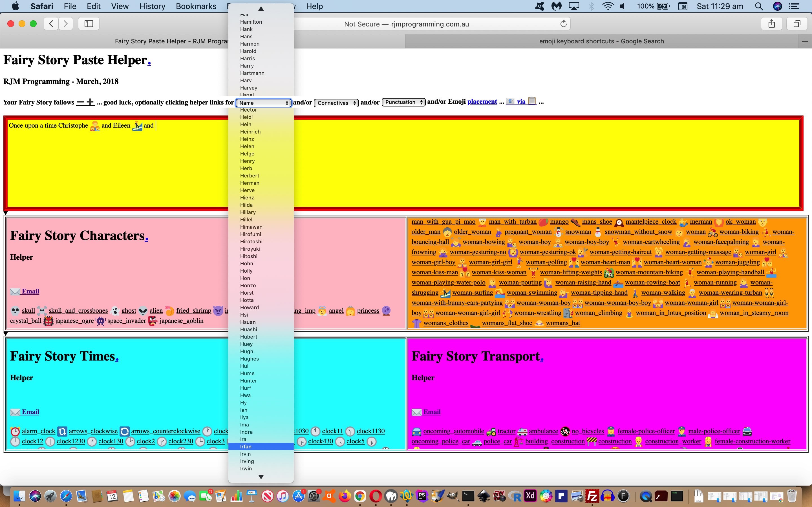Switch to emoji keyboard shortcuts Google Search tab

(x=601, y=41)
